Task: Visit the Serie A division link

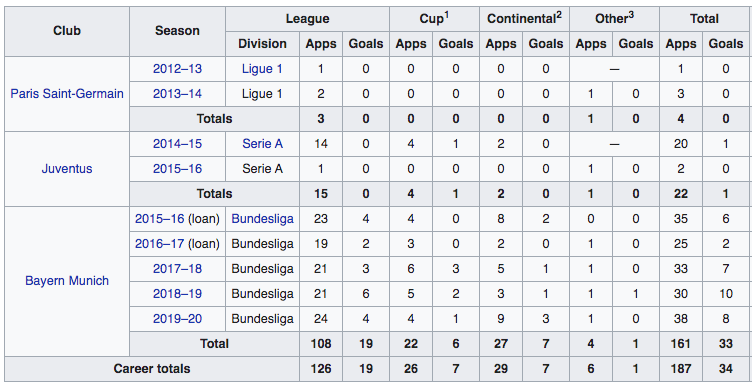Action: 262,144
